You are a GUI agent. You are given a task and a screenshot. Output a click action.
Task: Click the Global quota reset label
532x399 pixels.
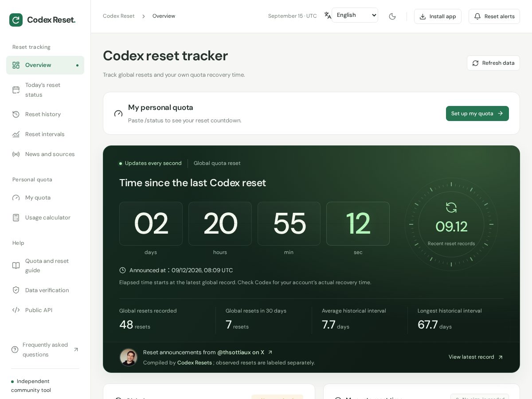click(x=217, y=163)
